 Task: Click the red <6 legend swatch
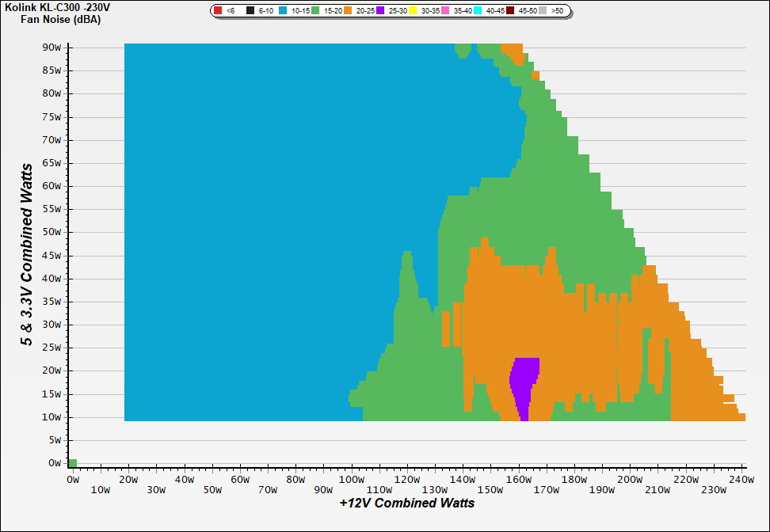(x=218, y=11)
